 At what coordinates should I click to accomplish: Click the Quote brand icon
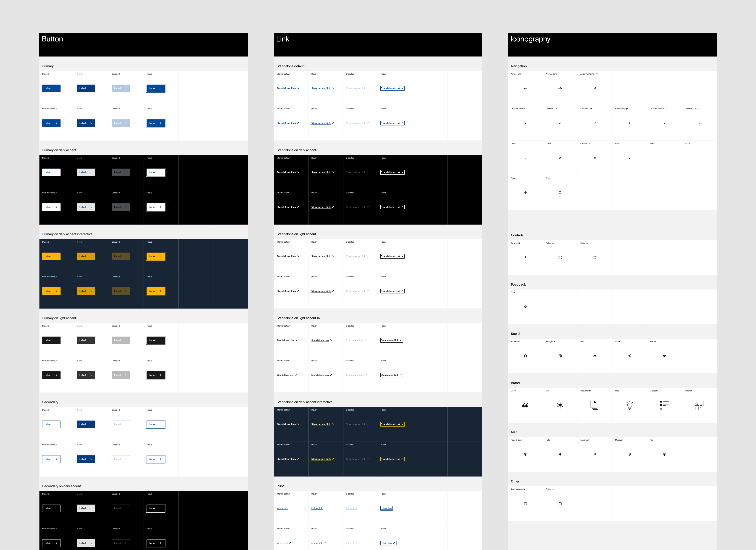[525, 405]
